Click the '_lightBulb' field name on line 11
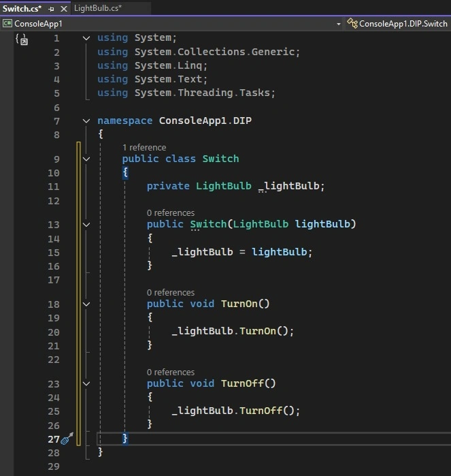Screen dimensions: 451x476 click(x=288, y=186)
